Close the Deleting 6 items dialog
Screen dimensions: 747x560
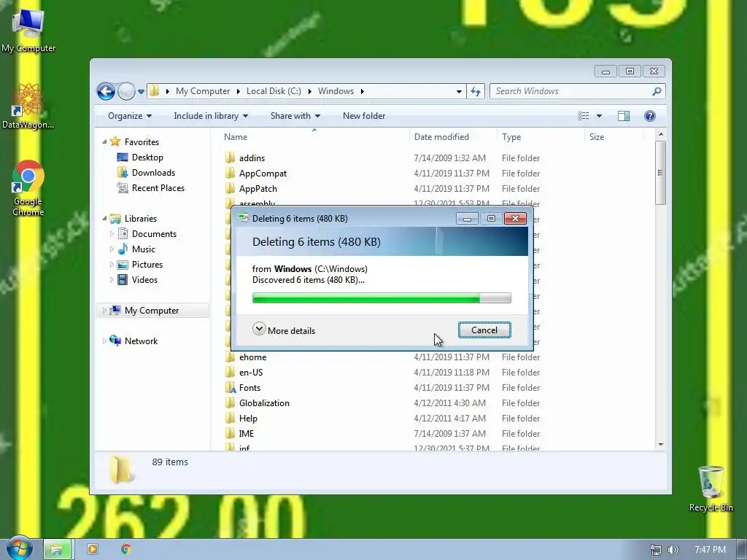[x=515, y=219]
